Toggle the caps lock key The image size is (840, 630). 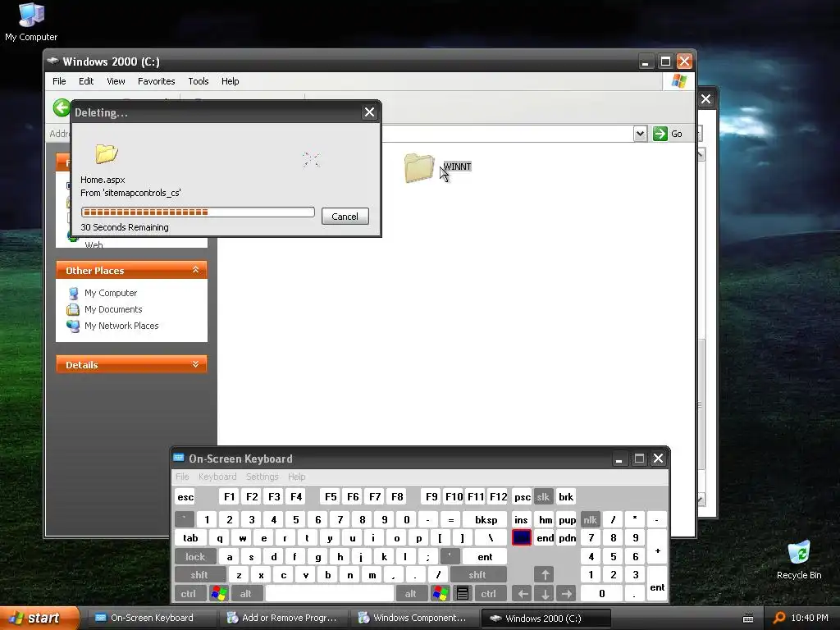pos(195,557)
